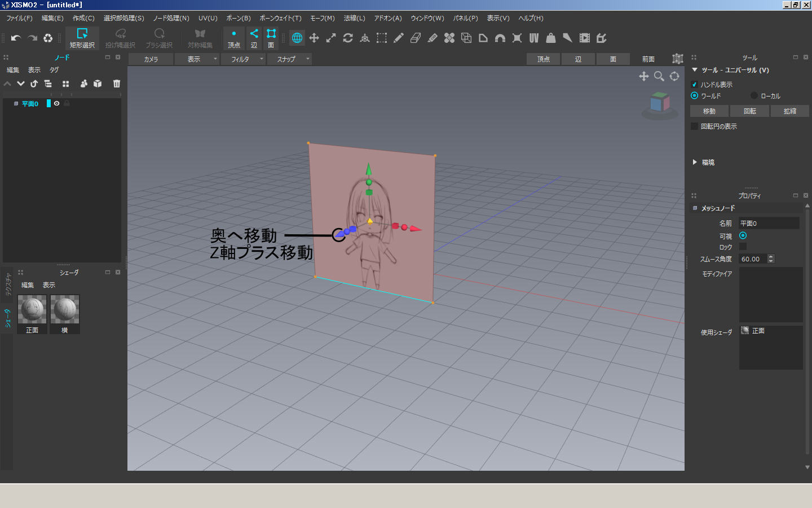The height and width of the screenshot is (508, 812).
Task: Select the wireframe cube tool icon
Action: (466, 38)
